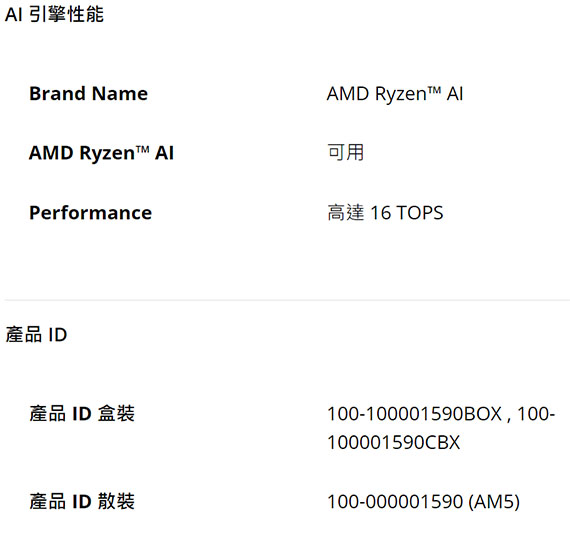Click the AI 引擎性能 section heading
Screen dimensions: 570x543
click(55, 15)
